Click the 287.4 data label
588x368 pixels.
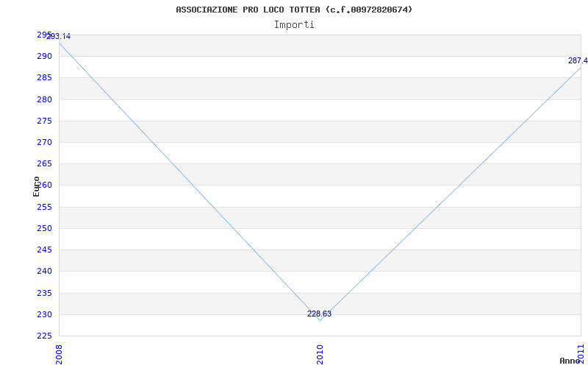click(x=578, y=60)
